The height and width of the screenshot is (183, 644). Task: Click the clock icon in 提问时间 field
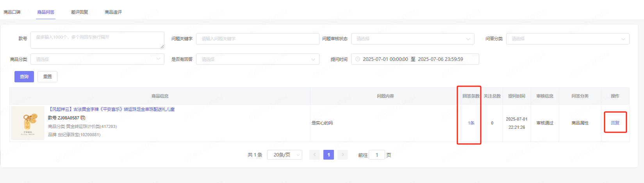[x=357, y=59]
